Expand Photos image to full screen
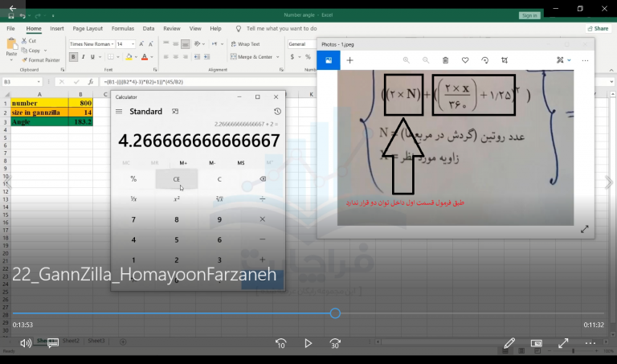The height and width of the screenshot is (364, 617). point(585,229)
